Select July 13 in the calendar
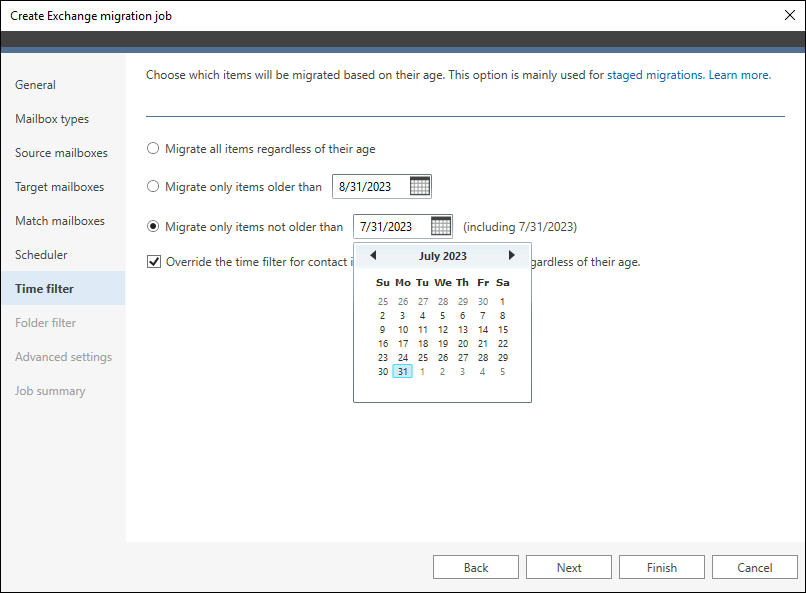Image resolution: width=806 pixels, height=593 pixels. click(463, 329)
